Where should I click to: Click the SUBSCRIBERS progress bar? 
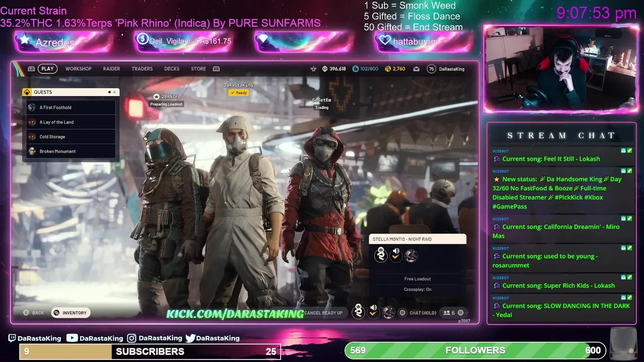click(x=150, y=351)
